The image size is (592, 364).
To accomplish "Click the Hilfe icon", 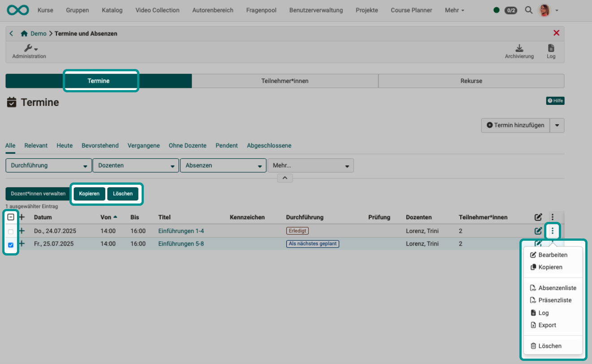I will (555, 100).
